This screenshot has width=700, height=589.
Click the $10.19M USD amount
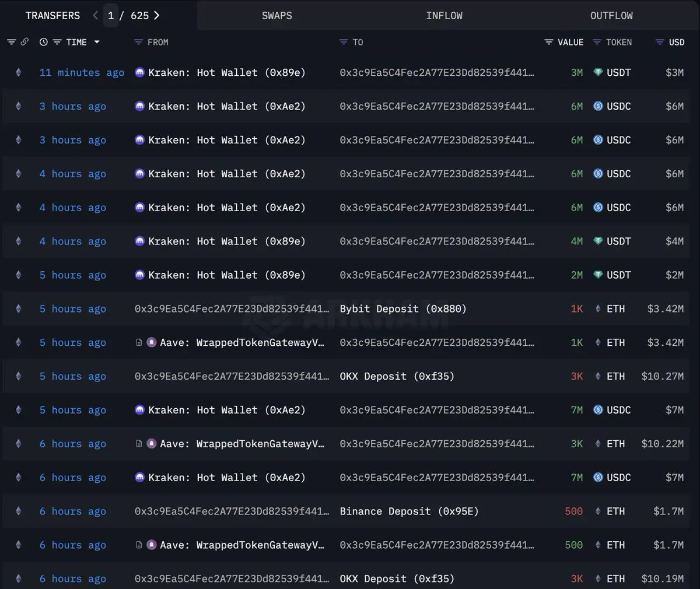point(663,579)
